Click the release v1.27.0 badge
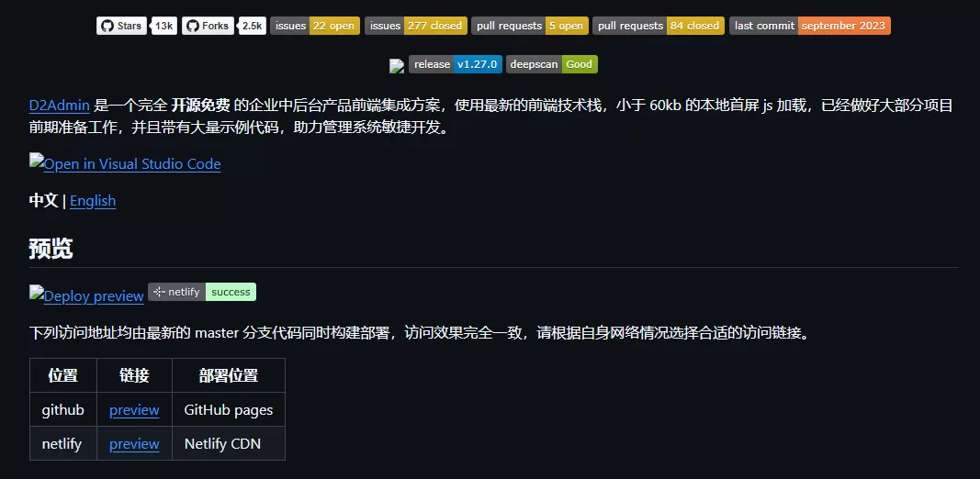Screen dimensions: 980x479 (455, 64)
